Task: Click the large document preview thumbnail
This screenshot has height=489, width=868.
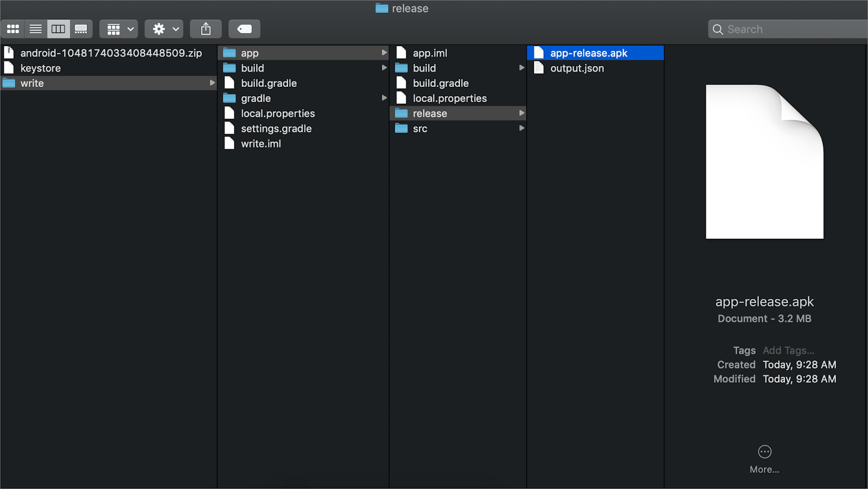Action: click(764, 162)
